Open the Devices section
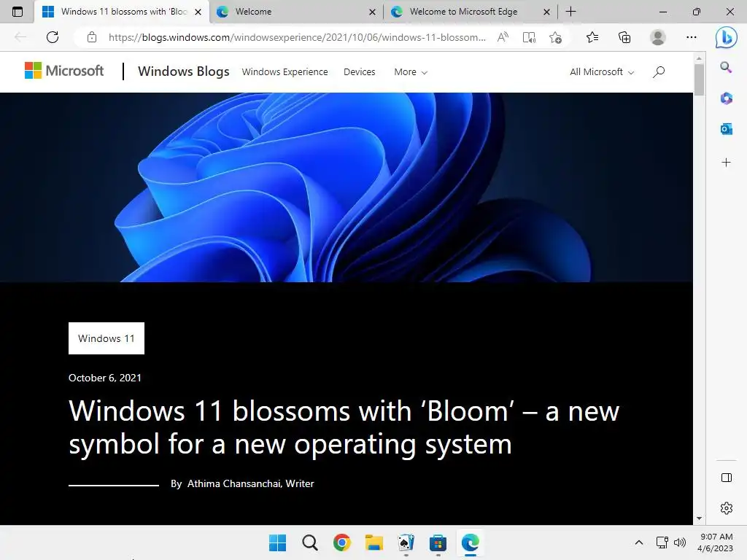 click(359, 72)
